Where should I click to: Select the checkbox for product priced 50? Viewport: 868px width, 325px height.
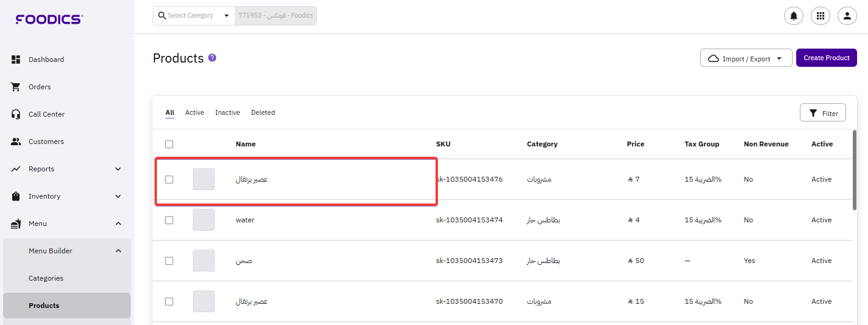click(169, 261)
